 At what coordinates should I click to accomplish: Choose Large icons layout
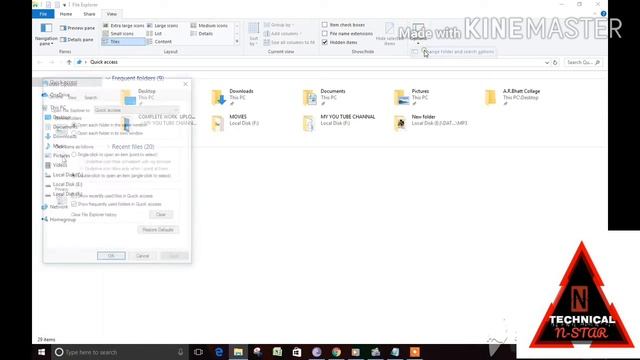coord(162,26)
